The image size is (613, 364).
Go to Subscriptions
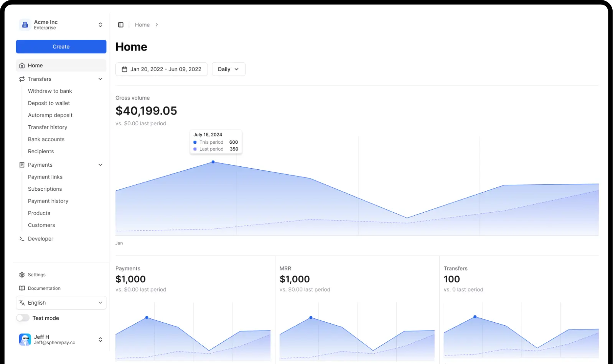point(45,189)
